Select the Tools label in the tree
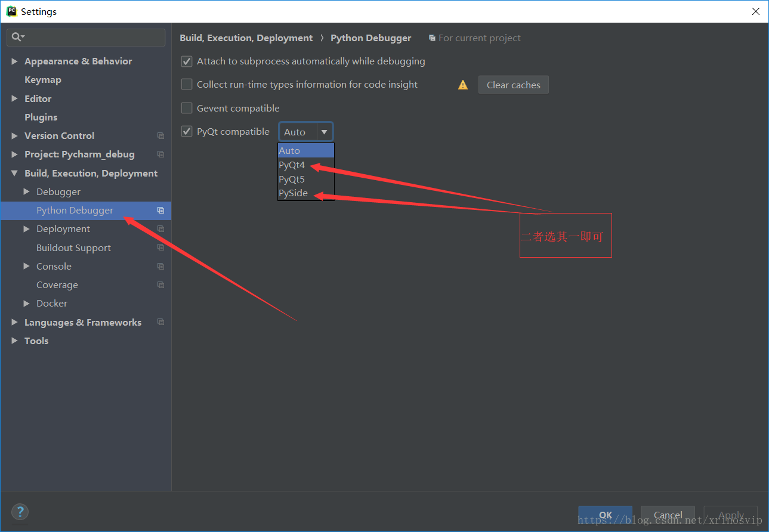769x532 pixels. [36, 341]
